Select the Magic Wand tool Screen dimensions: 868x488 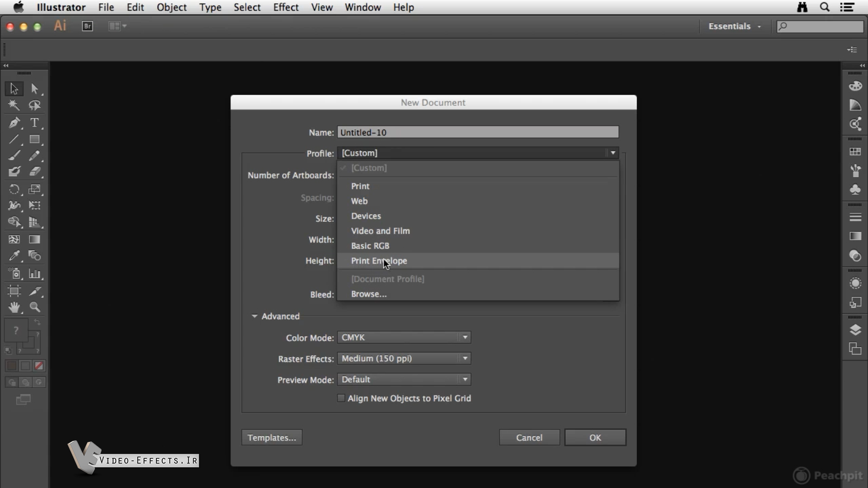14,105
